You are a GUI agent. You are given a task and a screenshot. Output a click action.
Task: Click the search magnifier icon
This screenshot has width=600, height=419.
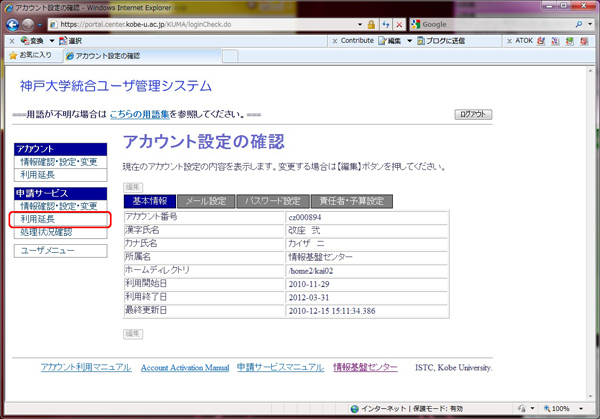[579, 24]
